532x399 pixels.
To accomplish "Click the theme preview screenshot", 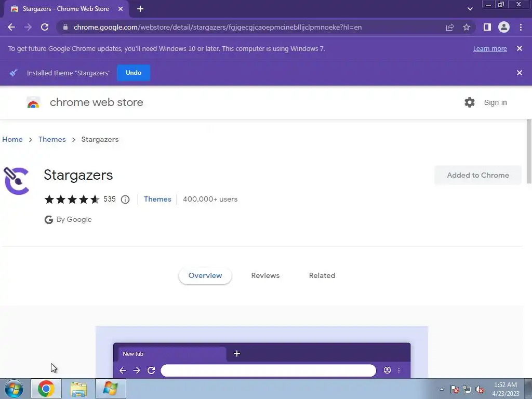I will pos(262,352).
